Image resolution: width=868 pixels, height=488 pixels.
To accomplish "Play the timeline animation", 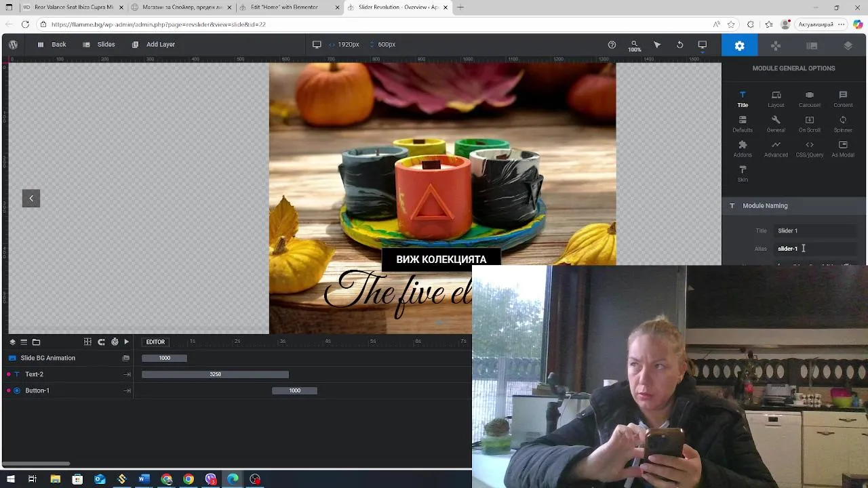I will tap(126, 342).
